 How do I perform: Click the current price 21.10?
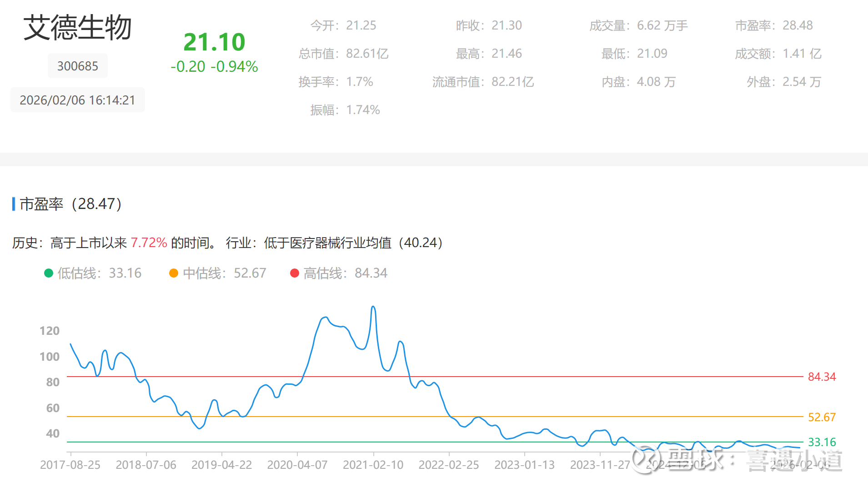tap(214, 42)
